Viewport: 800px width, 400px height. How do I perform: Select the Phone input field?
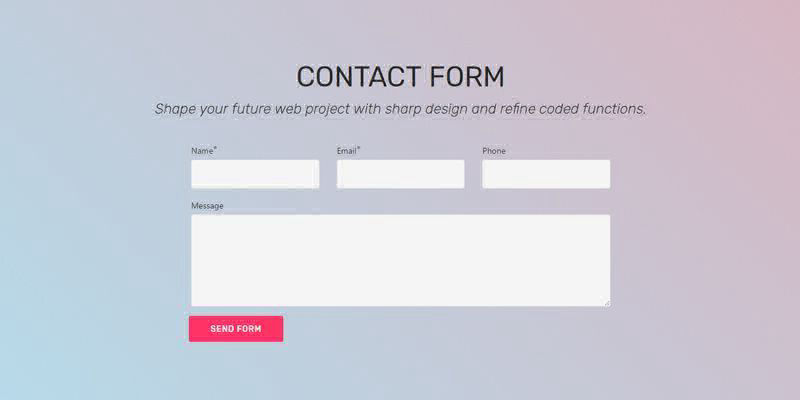point(546,174)
